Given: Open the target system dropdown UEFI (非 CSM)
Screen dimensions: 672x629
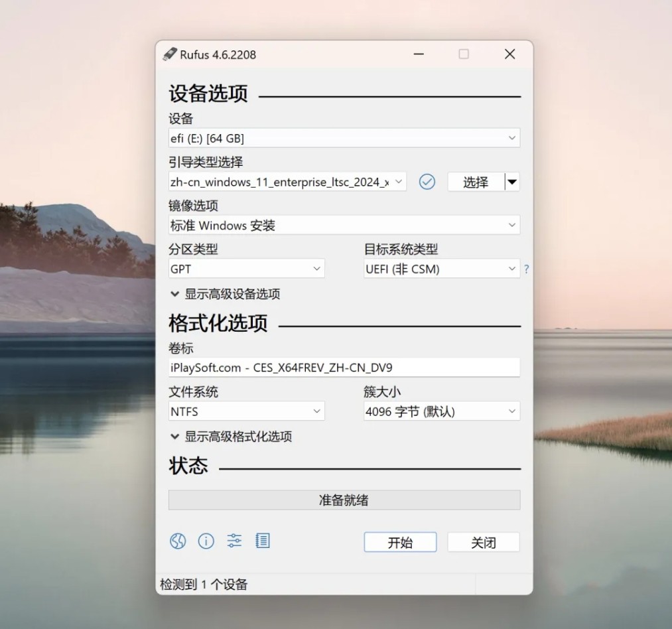Looking at the screenshot, I should [x=442, y=269].
